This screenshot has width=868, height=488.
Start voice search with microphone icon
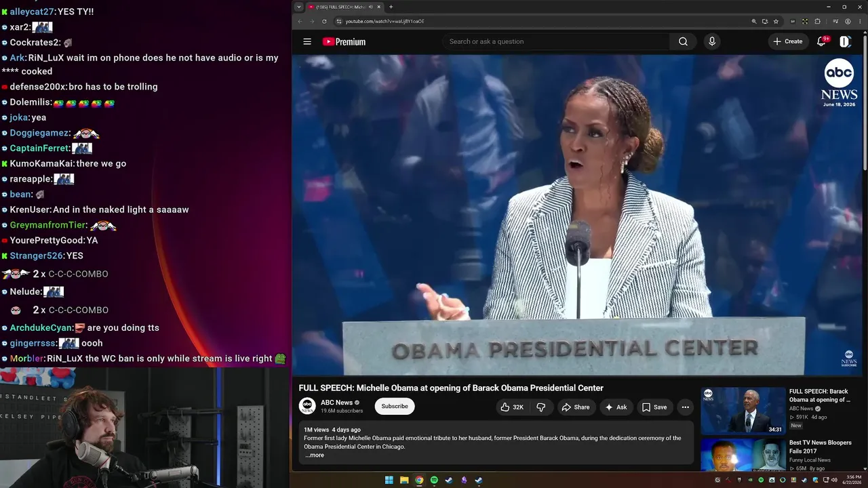711,41
